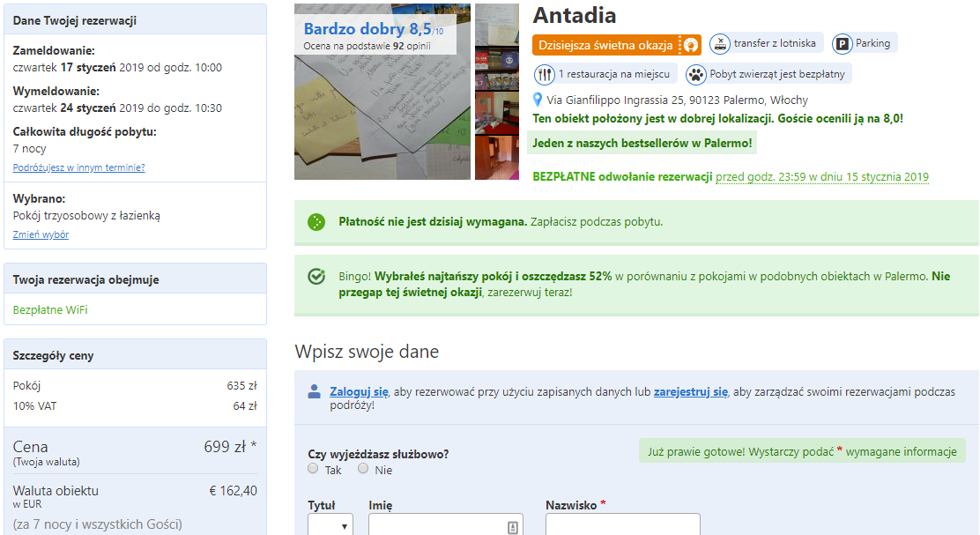This screenshot has height=535, width=980.
Task: Click the Dzisiejsza świetna okazja badge
Action: 616,45
